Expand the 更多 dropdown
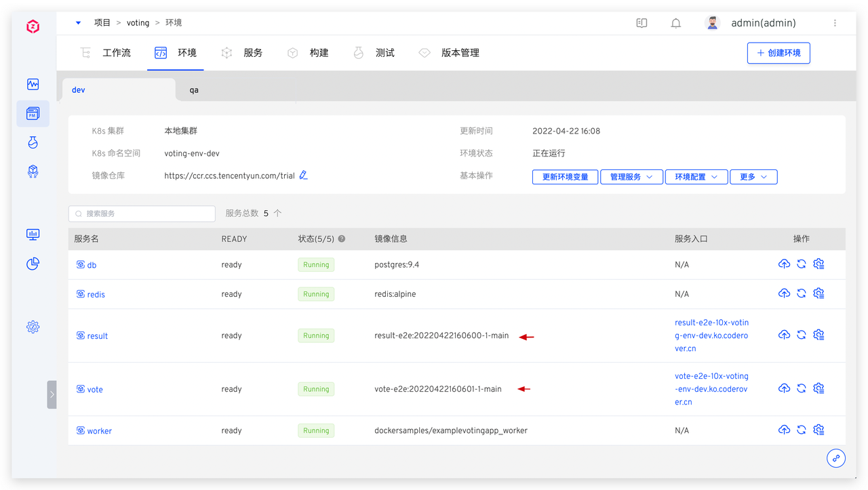The image size is (868, 490). 753,177
